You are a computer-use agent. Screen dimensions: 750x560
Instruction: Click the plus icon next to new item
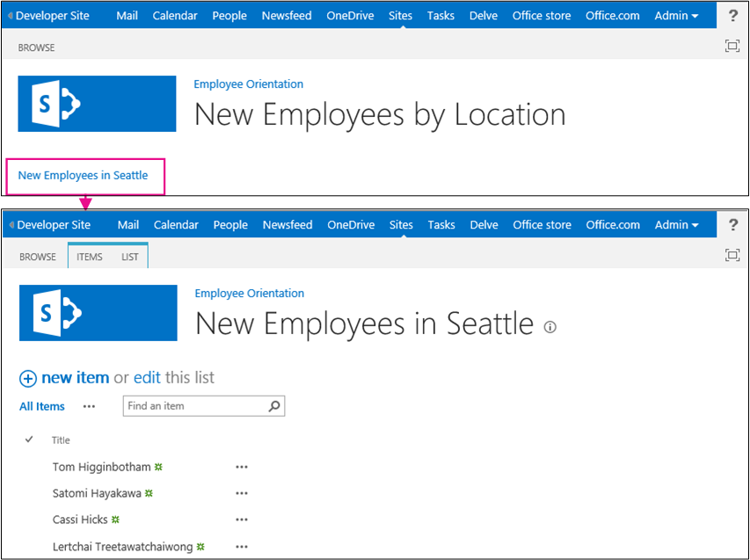coord(27,377)
